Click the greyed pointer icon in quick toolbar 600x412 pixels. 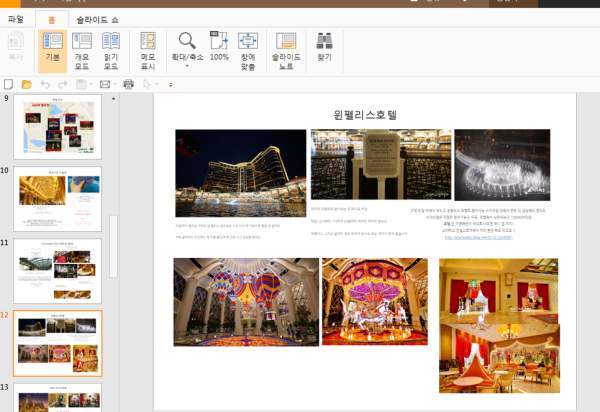coord(147,84)
